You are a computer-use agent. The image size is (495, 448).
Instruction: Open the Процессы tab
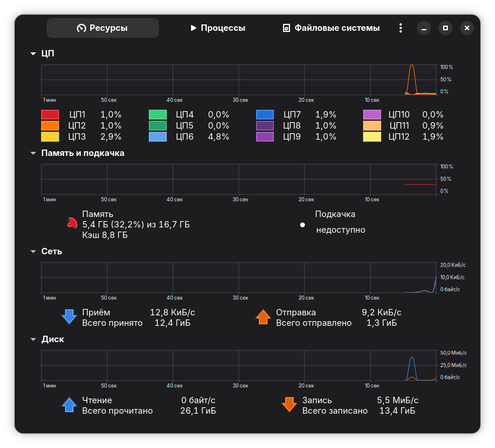(218, 28)
